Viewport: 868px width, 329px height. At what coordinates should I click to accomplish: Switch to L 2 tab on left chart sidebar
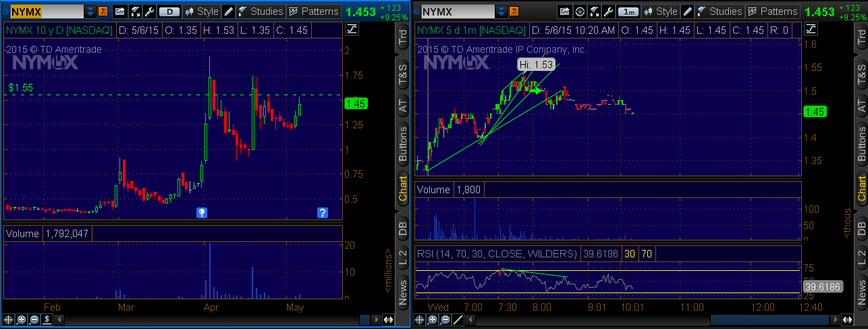click(403, 257)
